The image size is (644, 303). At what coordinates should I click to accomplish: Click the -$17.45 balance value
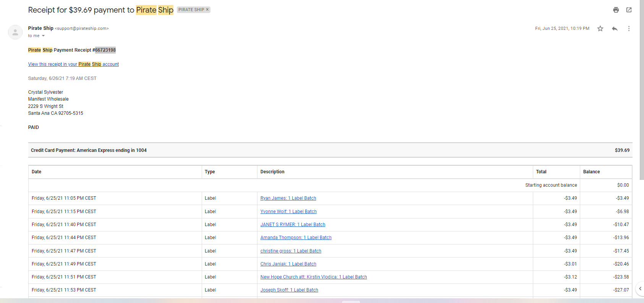(x=621, y=251)
